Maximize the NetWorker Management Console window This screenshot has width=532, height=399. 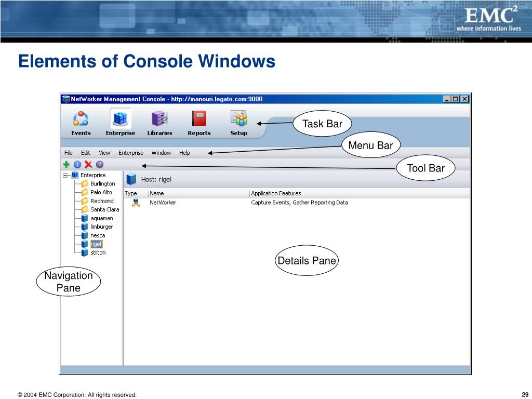click(455, 99)
